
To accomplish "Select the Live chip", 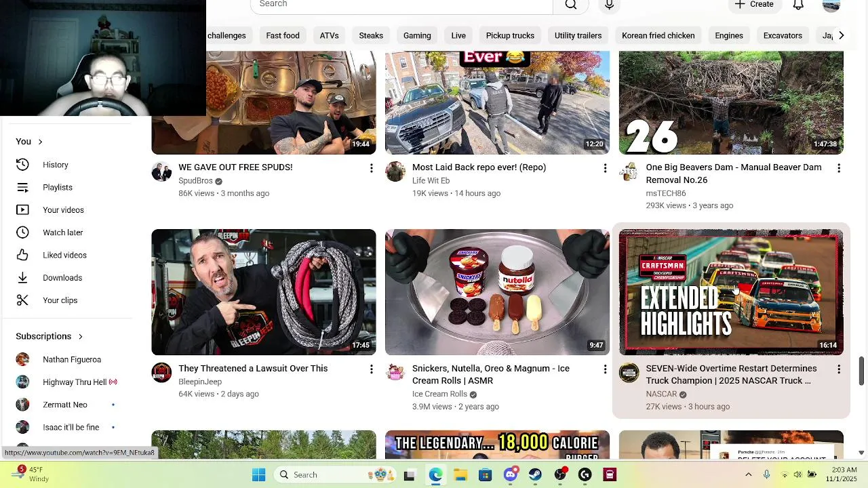I will click(x=458, y=35).
